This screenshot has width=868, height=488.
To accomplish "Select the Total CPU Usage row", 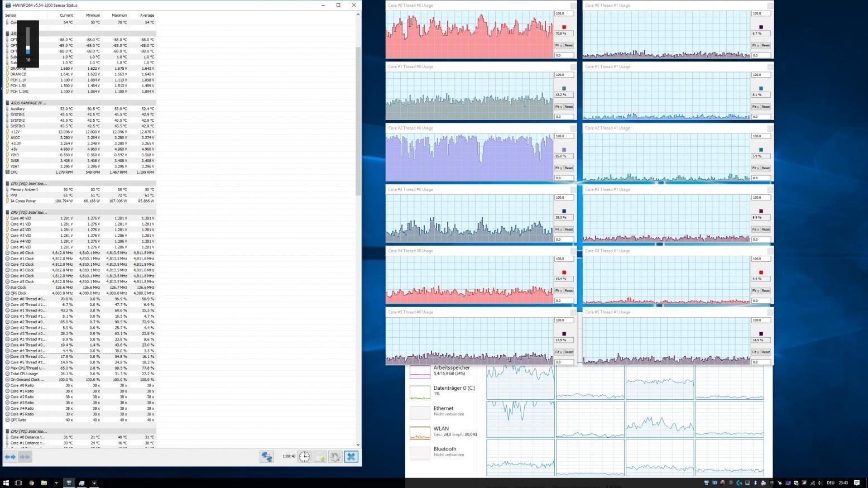I will coord(80,374).
